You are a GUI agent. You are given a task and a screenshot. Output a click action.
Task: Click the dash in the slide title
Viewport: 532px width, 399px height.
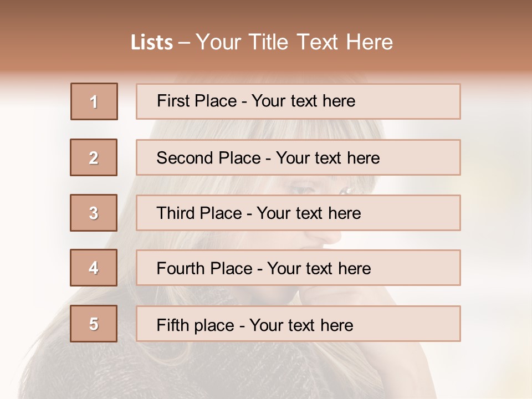click(x=184, y=43)
